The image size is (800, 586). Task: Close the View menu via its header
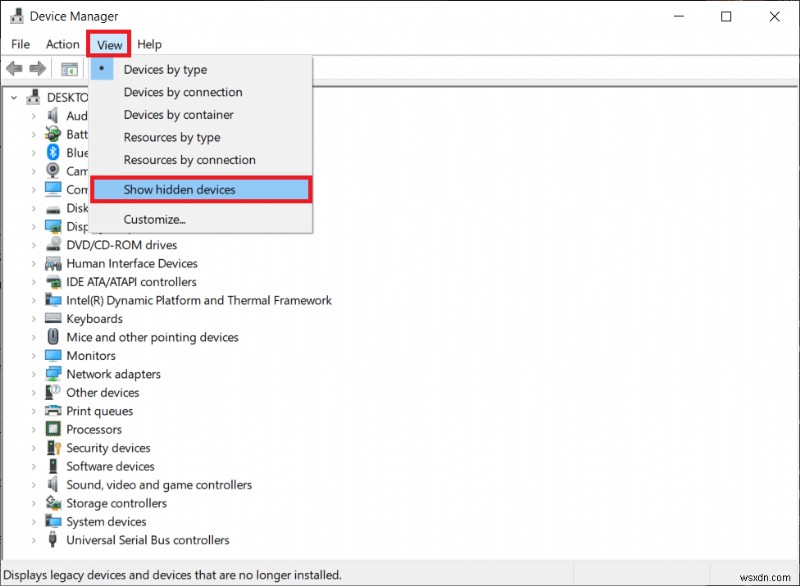(x=109, y=44)
